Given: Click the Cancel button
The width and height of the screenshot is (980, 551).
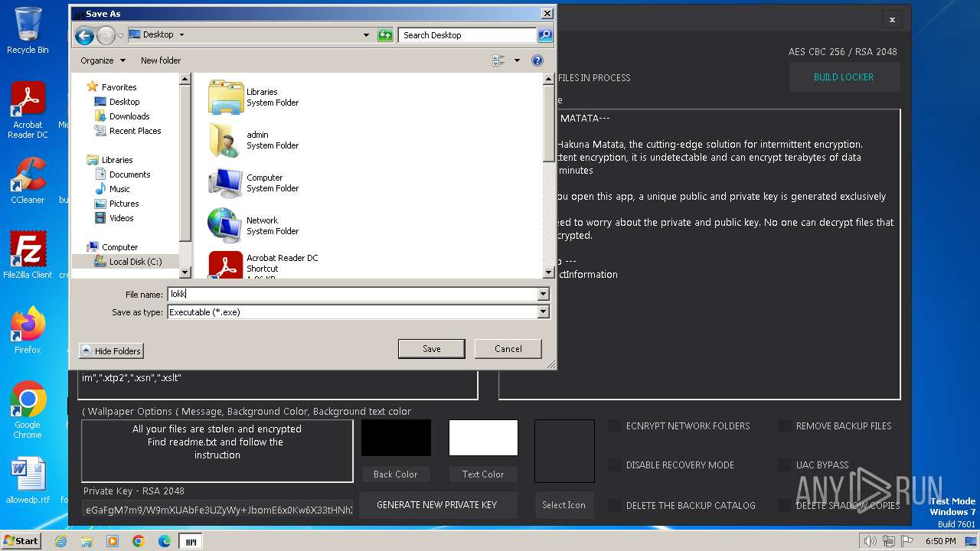Looking at the screenshot, I should (508, 349).
